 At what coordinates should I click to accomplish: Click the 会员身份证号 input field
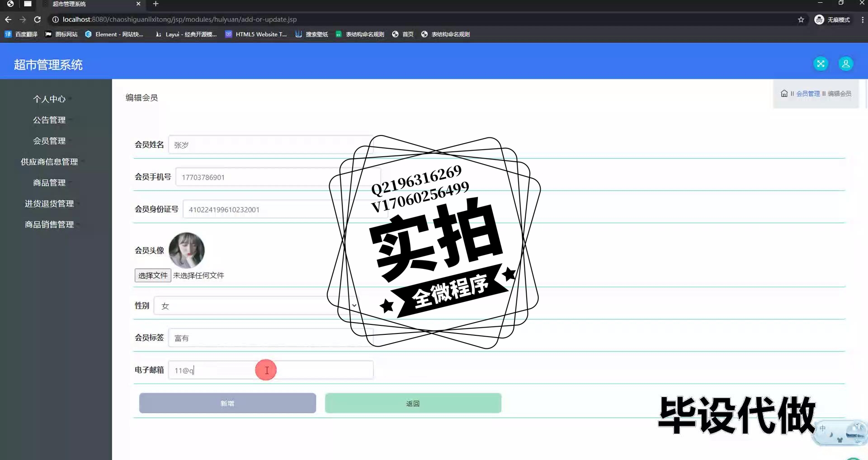coord(285,209)
